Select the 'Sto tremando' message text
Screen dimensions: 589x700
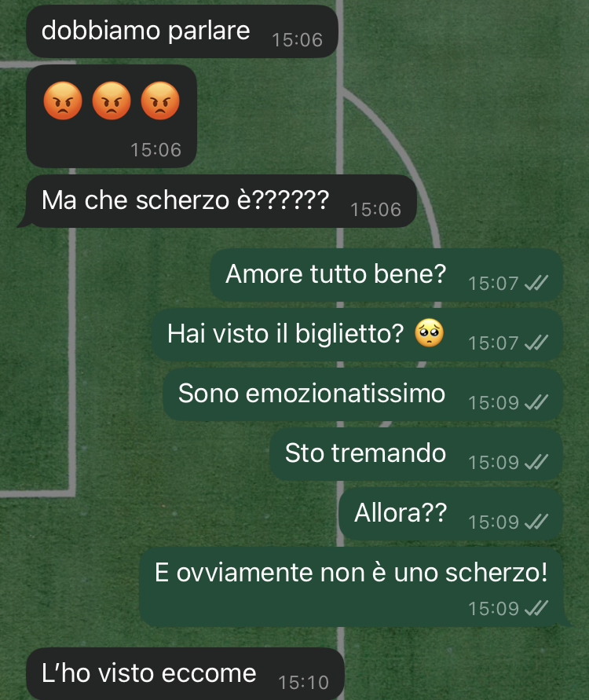point(365,453)
